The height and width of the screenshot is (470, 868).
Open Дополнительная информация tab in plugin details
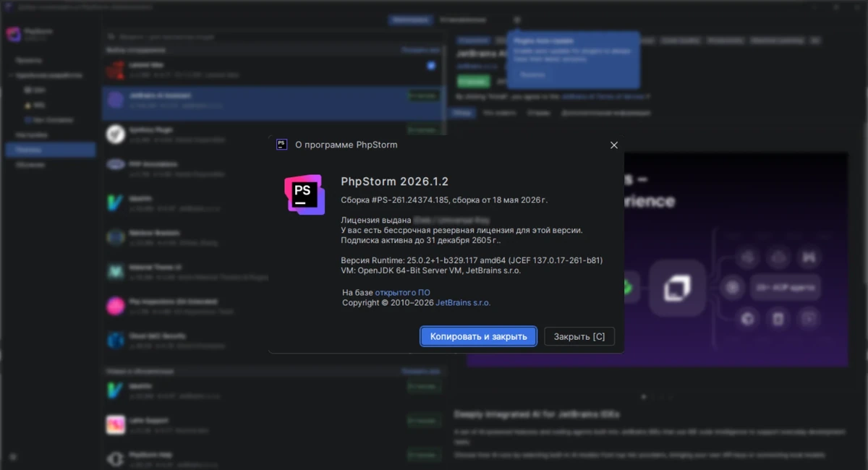click(606, 113)
